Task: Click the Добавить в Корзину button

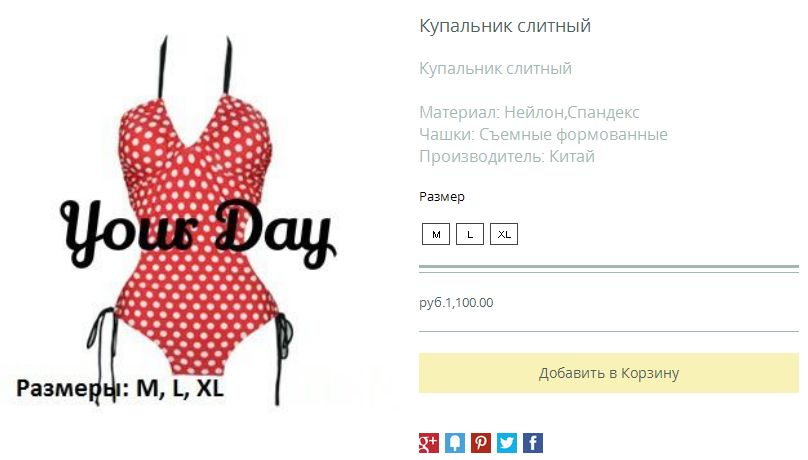Action: [x=609, y=373]
